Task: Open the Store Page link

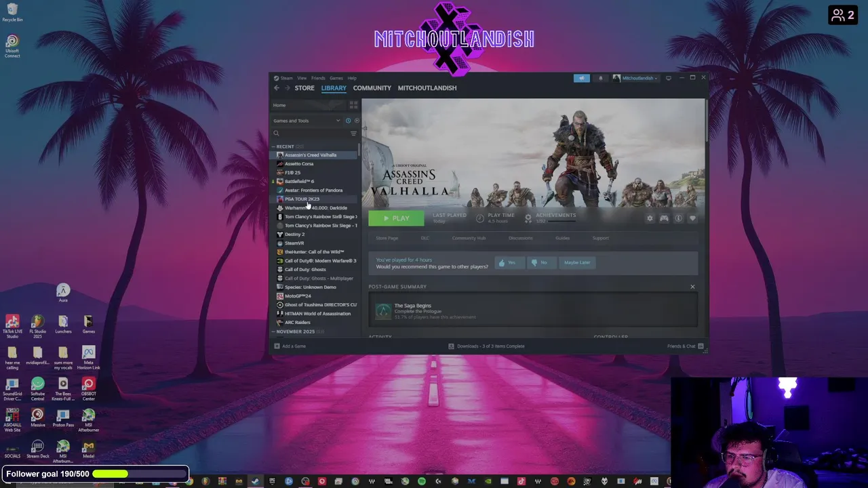Action: [x=387, y=238]
